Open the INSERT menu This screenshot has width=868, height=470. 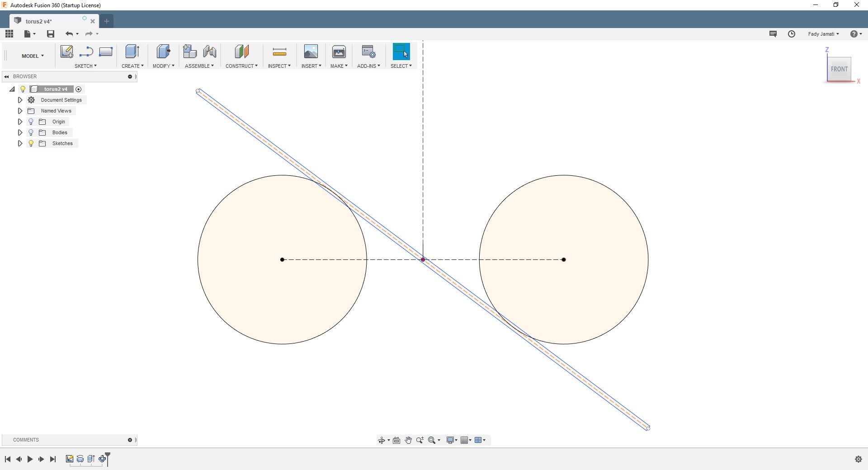[311, 66]
